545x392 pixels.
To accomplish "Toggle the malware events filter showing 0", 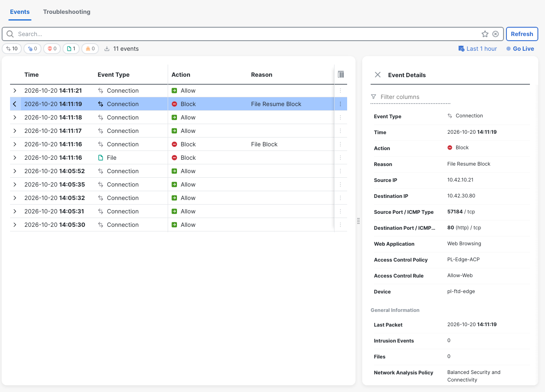I will tap(90, 49).
